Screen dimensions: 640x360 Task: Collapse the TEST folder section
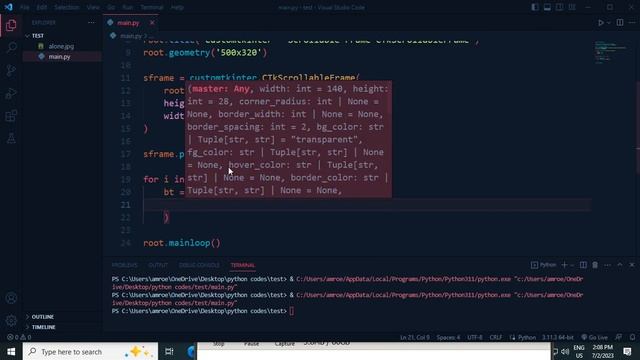pos(62,36)
